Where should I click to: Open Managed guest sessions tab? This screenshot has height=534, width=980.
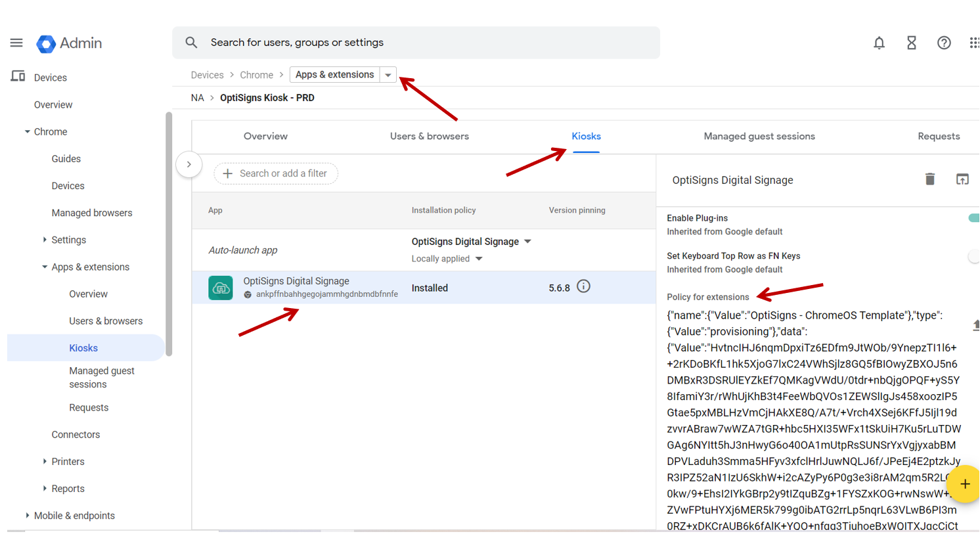[x=759, y=137]
